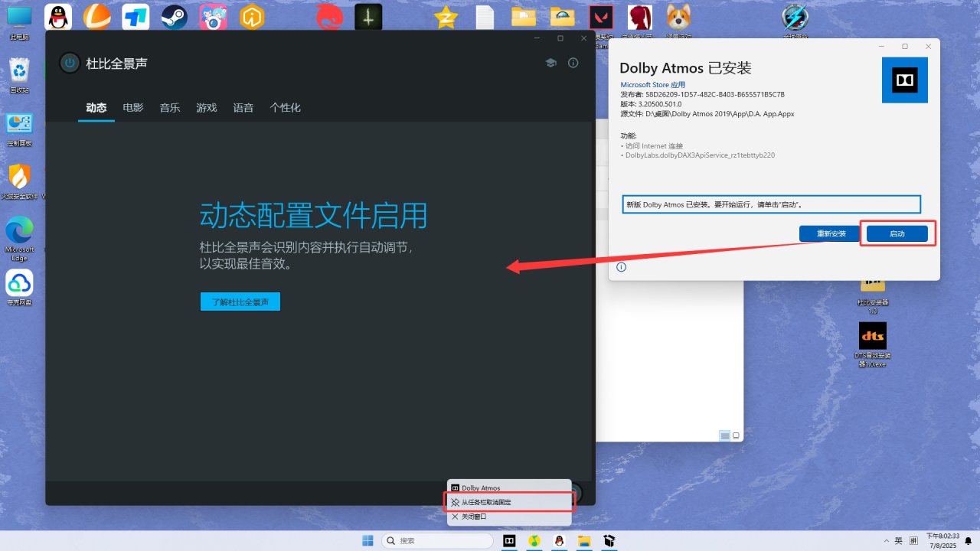980x551 pixels.
Task: Click the installed status message box
Action: 772,204
